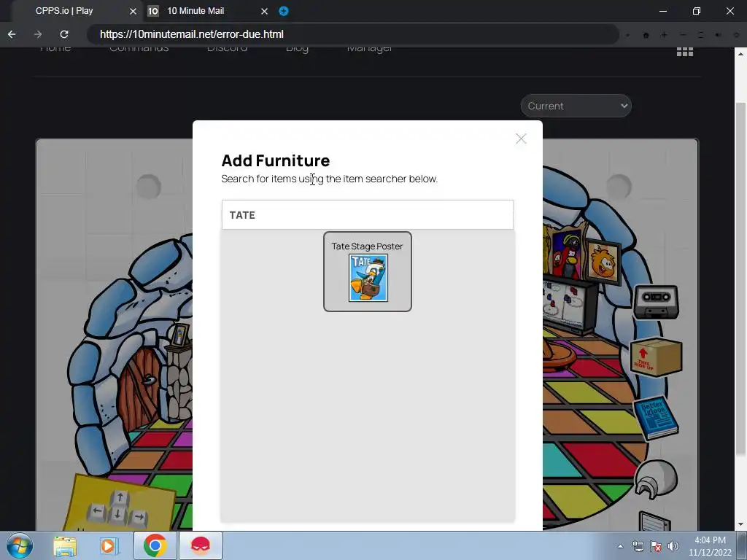Click the plus icon in browser toolbar
The width and height of the screenshot is (747, 560).
coord(664,35)
